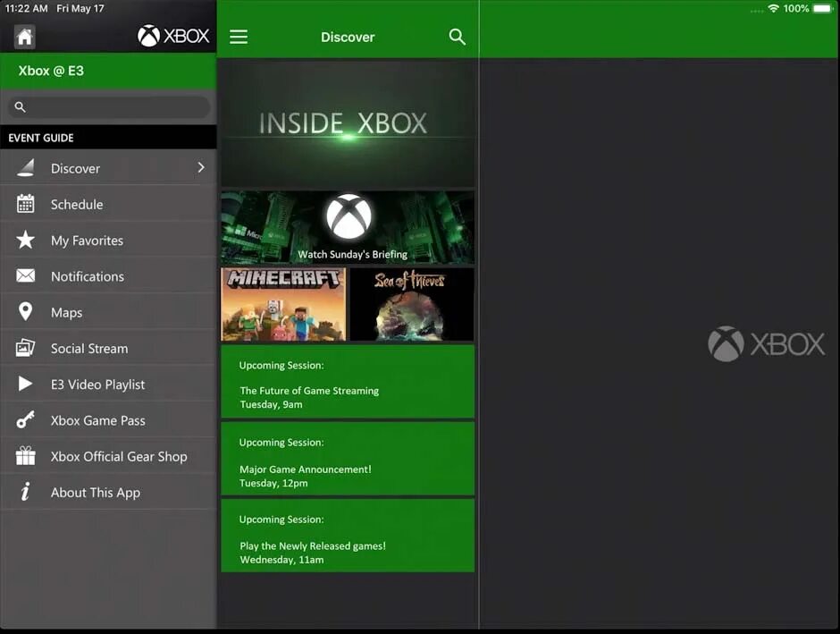840x634 pixels.
Task: Open the Schedule menu item
Action: click(109, 204)
